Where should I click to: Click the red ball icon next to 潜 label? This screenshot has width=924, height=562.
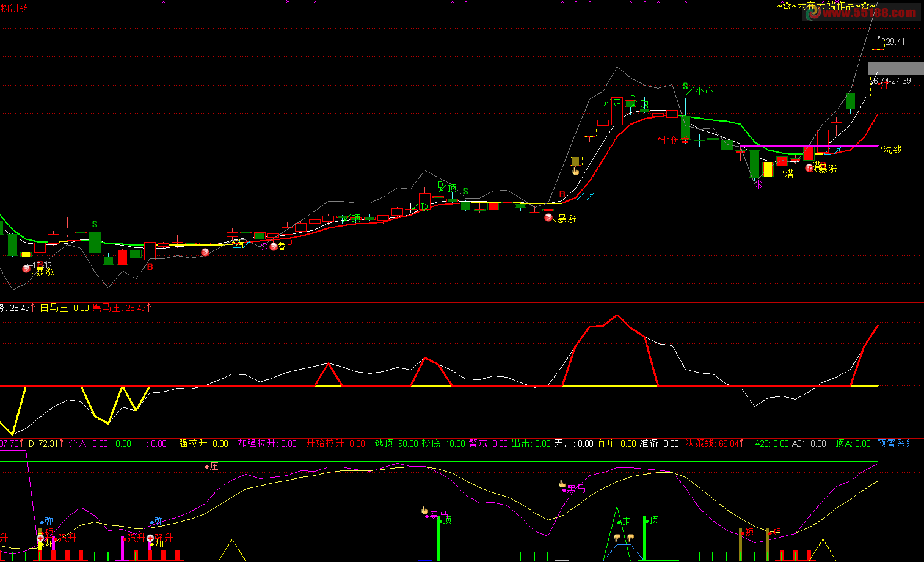coord(274,247)
